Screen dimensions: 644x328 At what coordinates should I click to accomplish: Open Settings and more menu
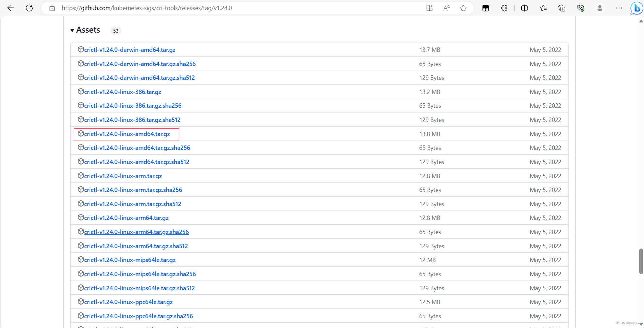coord(619,8)
